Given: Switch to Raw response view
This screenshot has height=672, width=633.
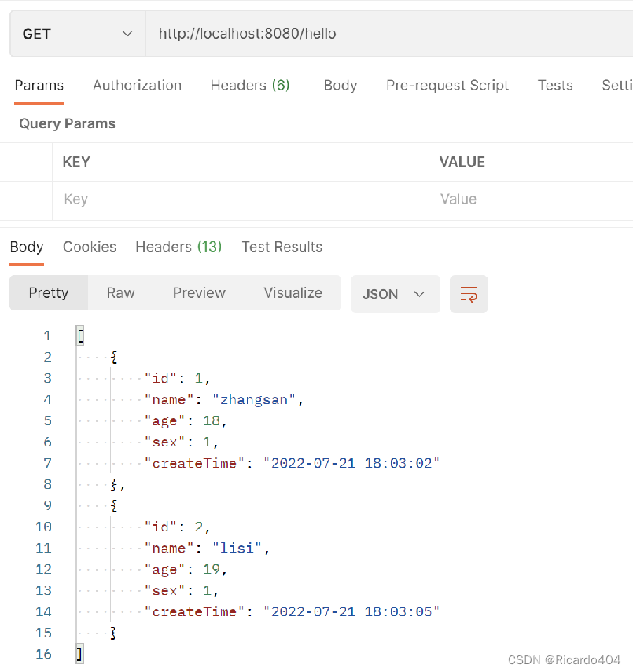Looking at the screenshot, I should click(x=120, y=293).
